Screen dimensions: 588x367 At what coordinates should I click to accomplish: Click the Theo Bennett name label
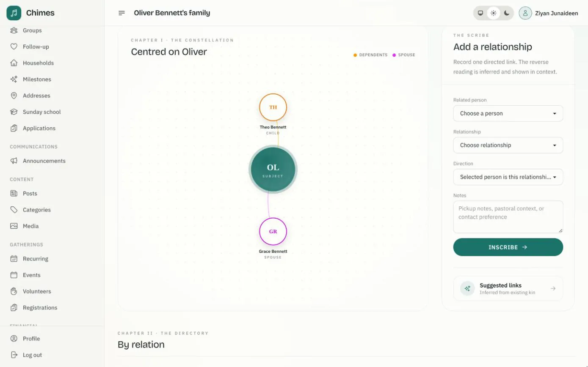click(273, 127)
